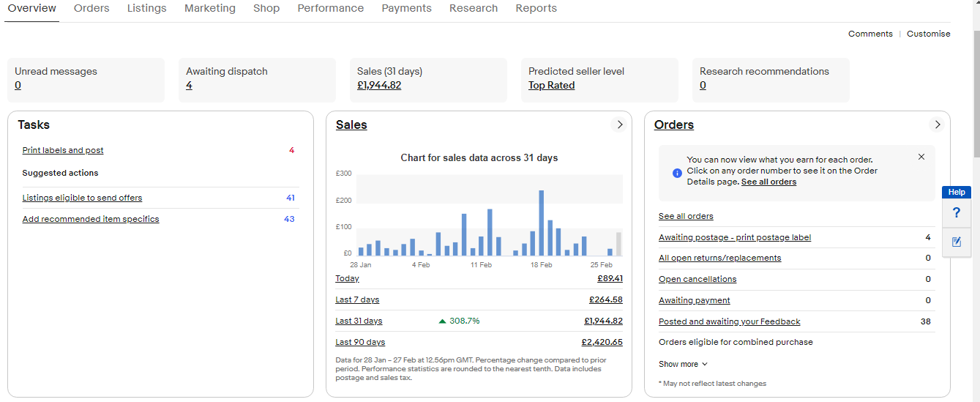This screenshot has height=402, width=980.
Task: Open the Top Rated seller level link
Action: click(551, 86)
